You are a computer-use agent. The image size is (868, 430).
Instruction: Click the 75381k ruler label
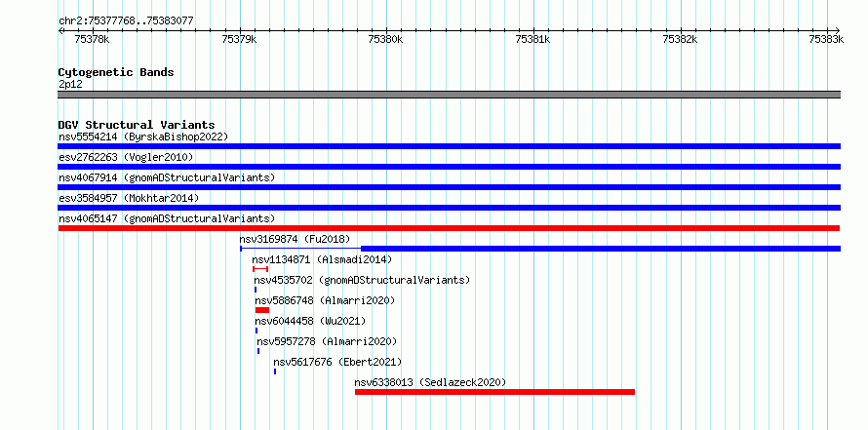[533, 39]
